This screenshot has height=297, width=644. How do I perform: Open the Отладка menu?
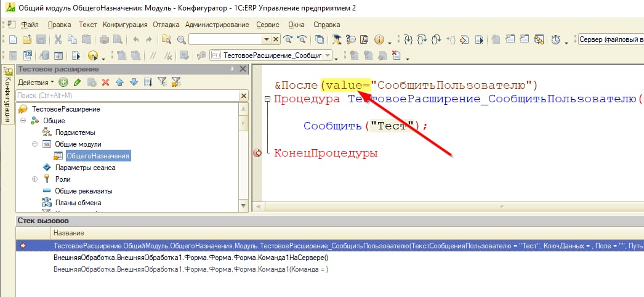coord(166,25)
